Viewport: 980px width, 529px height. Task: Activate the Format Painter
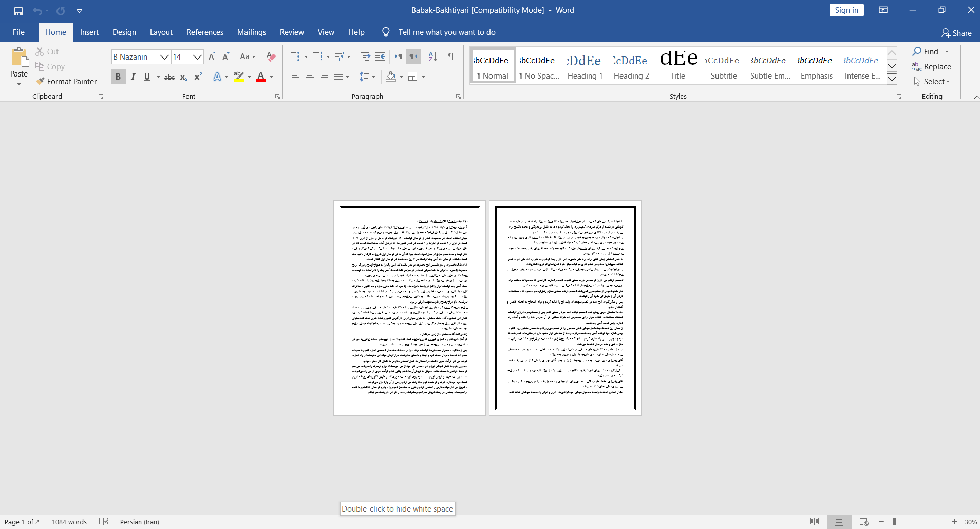66,81
